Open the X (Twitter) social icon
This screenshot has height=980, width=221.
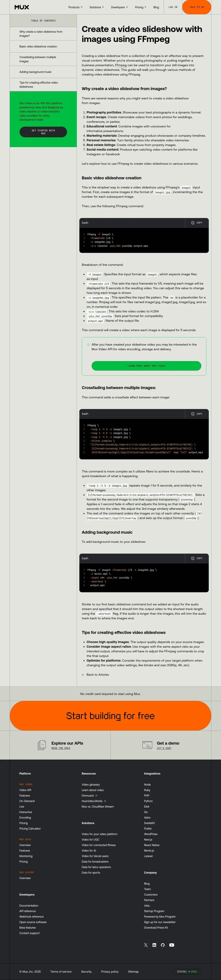click(x=146, y=945)
